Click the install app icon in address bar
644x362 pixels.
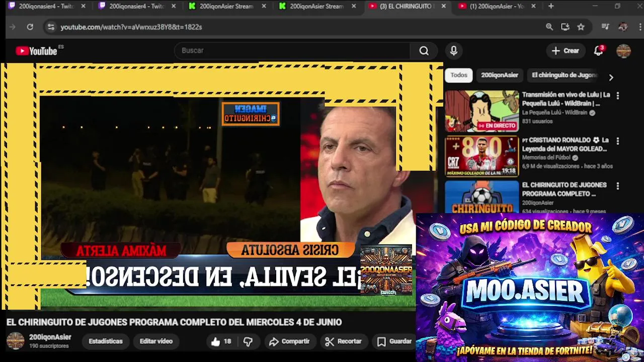(565, 27)
